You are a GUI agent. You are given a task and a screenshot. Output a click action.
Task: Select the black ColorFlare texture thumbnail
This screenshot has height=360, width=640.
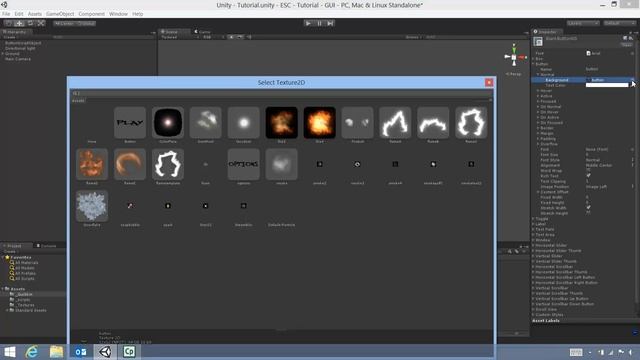pyautogui.click(x=168, y=122)
